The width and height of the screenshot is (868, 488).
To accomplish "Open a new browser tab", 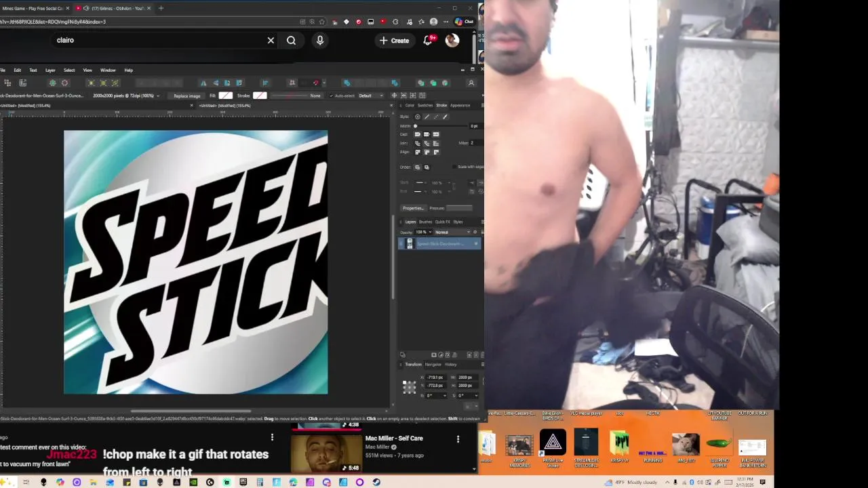I will [161, 8].
